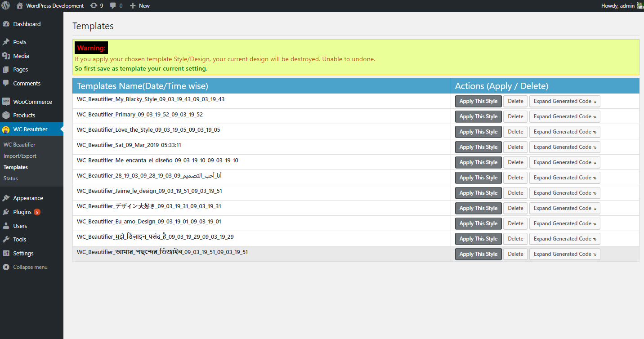Viewport: 644px width, 339px height.
Task: Go to WooCommerce menu
Action: point(32,102)
